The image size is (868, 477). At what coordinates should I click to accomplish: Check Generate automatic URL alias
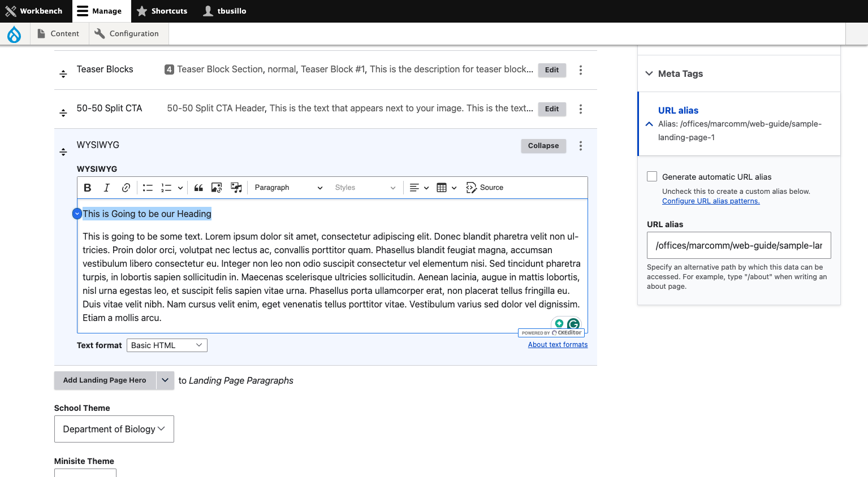click(652, 176)
